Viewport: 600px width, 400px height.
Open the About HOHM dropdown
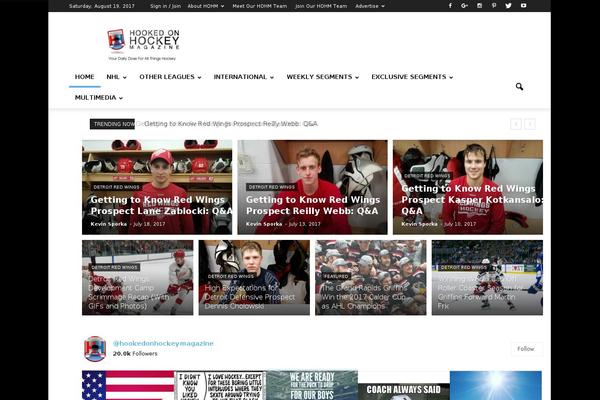(x=206, y=6)
